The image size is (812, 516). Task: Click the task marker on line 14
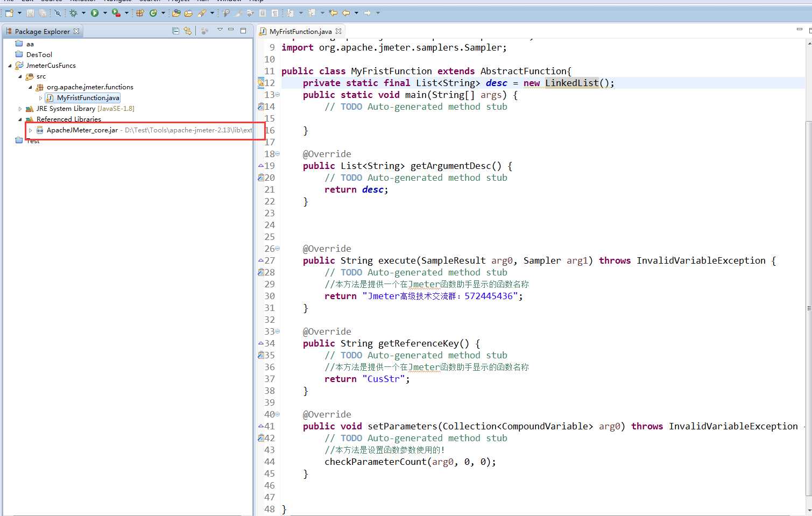tap(261, 107)
